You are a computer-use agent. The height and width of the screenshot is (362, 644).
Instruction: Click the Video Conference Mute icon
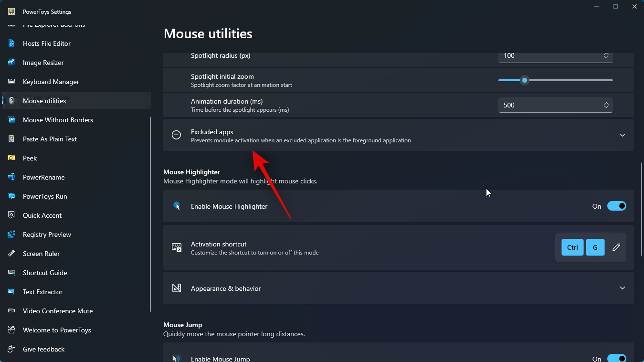(11, 311)
